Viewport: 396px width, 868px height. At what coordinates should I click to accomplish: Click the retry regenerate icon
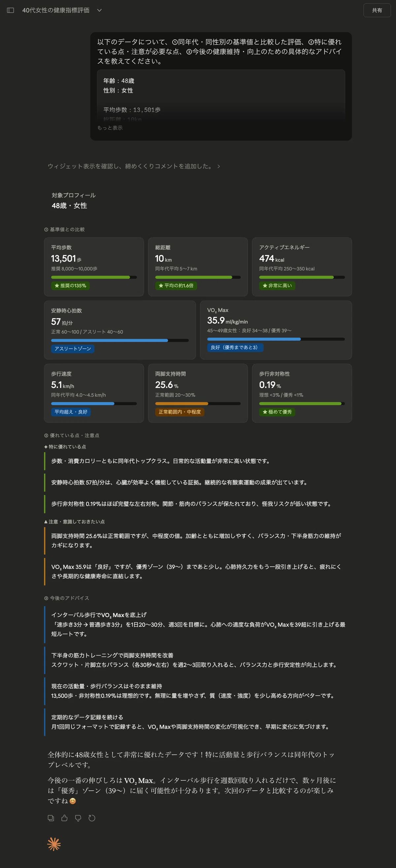[92, 818]
